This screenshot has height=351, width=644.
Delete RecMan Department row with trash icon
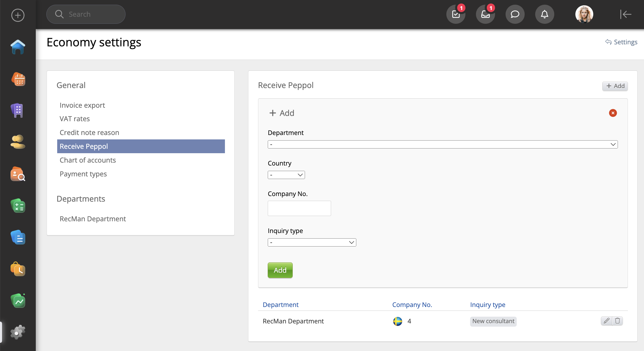pos(617,321)
